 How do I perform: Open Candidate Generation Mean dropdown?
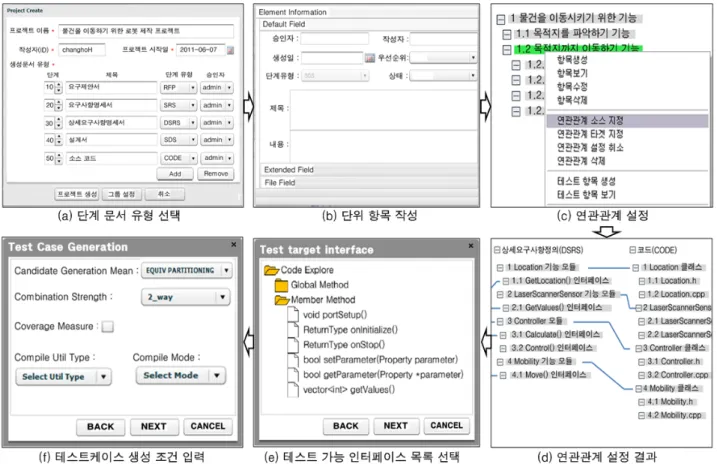186,271
